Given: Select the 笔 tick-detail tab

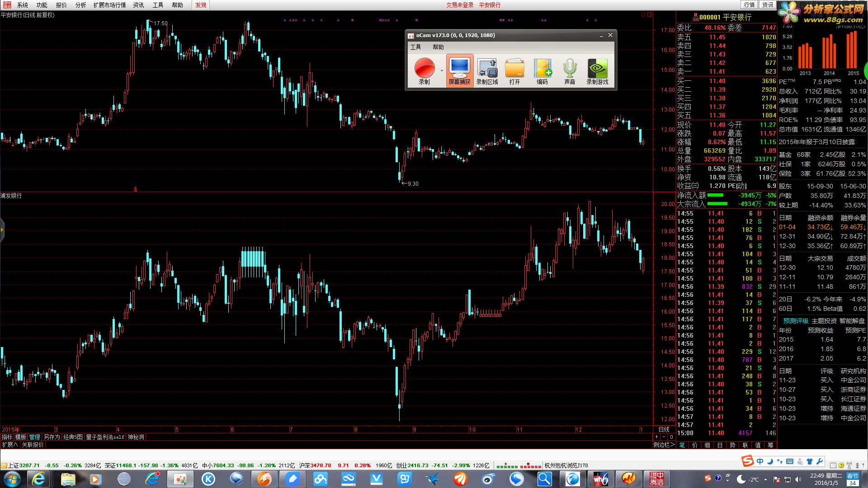Looking at the screenshot, I should [682, 445].
